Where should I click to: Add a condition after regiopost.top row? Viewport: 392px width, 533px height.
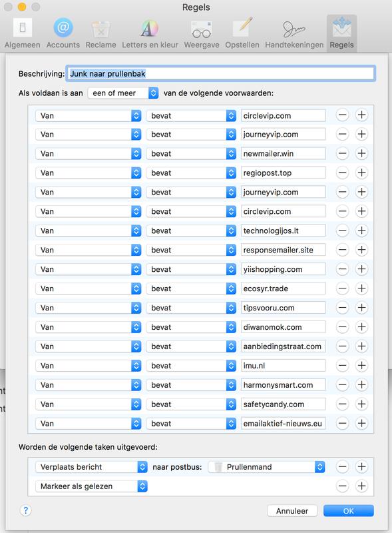pos(362,173)
